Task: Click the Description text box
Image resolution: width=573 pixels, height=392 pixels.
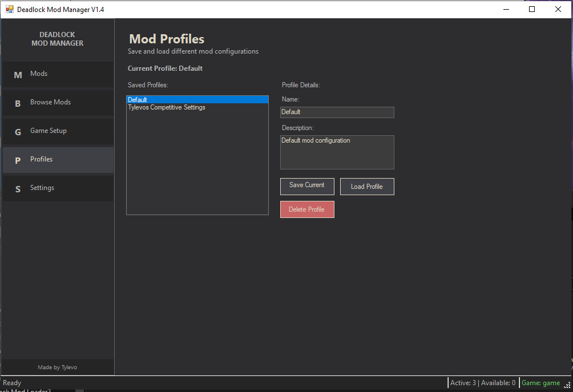Action: (x=337, y=152)
